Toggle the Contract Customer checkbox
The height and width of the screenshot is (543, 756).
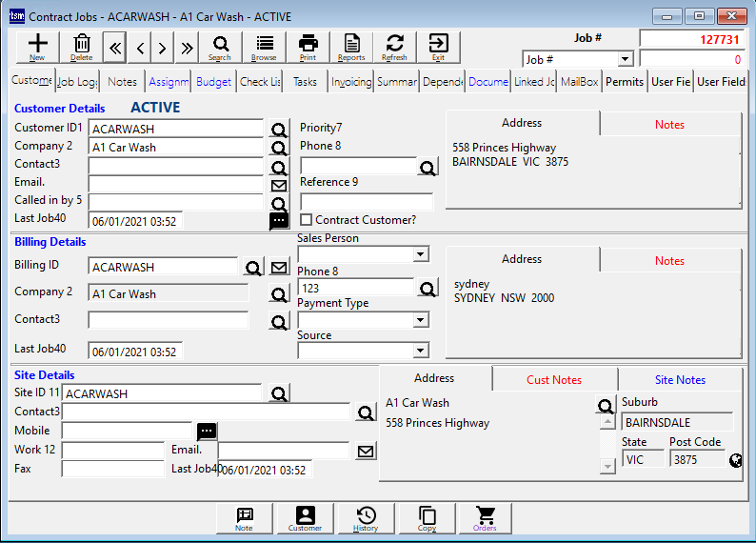pos(307,220)
